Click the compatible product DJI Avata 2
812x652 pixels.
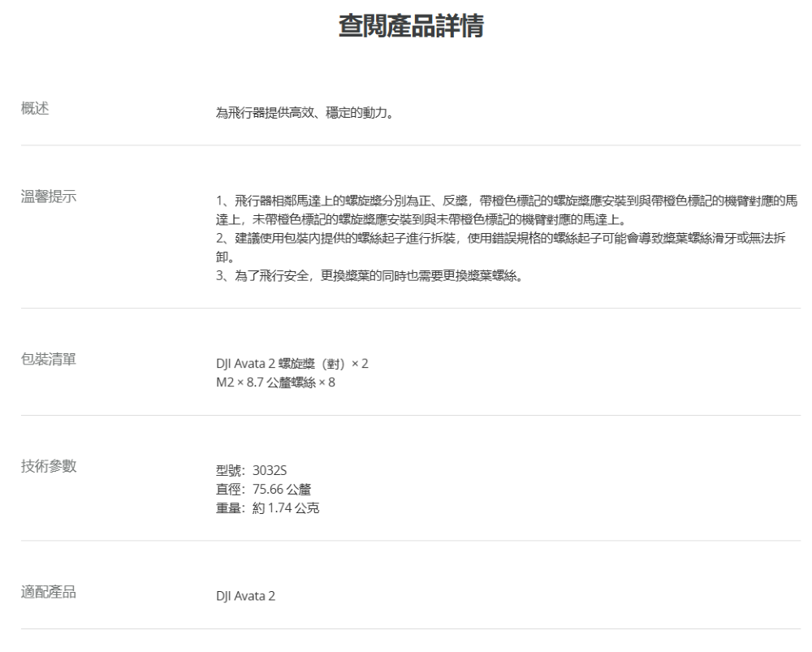245,596
